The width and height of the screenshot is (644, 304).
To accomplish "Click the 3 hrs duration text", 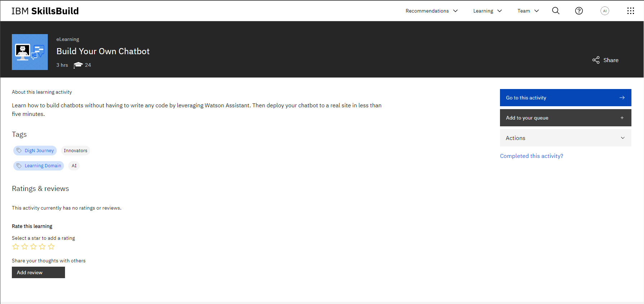I will pyautogui.click(x=62, y=65).
